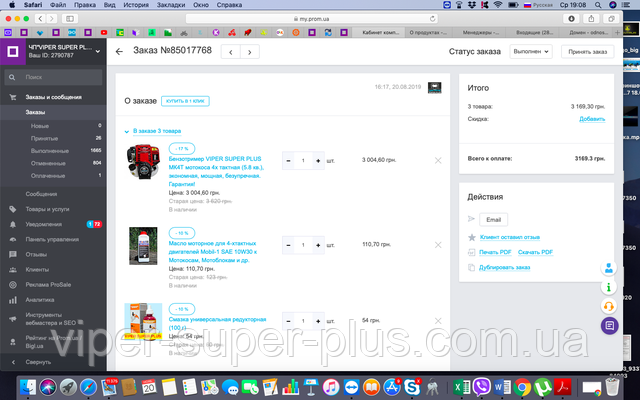Click the tag icon beside Товары и услуги

click(13, 209)
